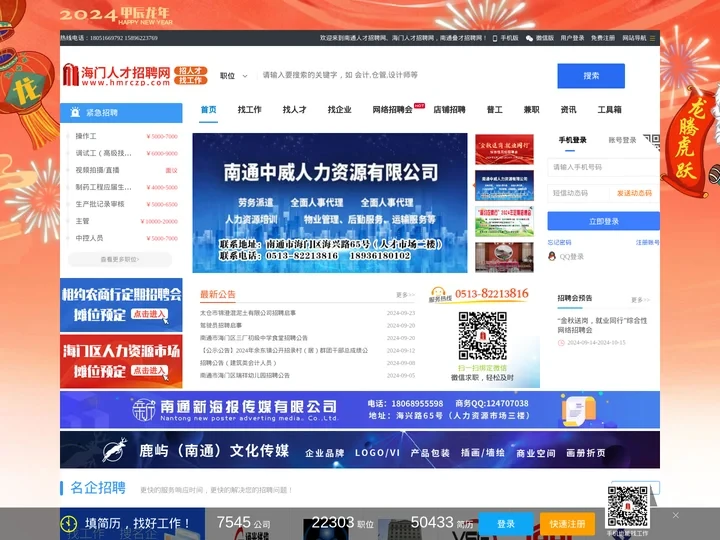This screenshot has width=720, height=540.
Task: Click the 服务热线 customer service icon
Action: click(x=439, y=295)
